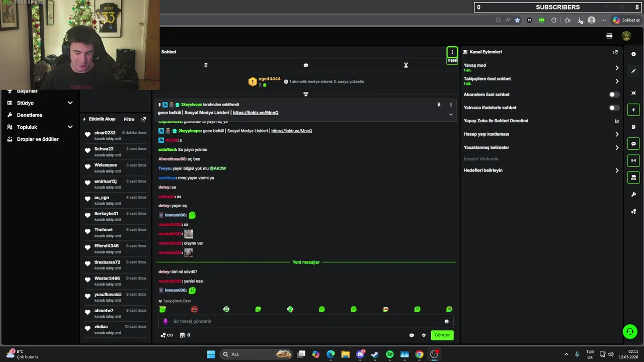Click the speech bubble icon under Sohbet
The width and height of the screenshot is (644, 362).
pos(306,65)
